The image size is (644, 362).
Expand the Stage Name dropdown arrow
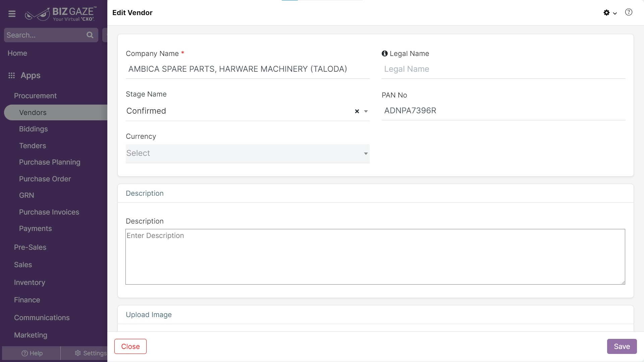coord(366,111)
